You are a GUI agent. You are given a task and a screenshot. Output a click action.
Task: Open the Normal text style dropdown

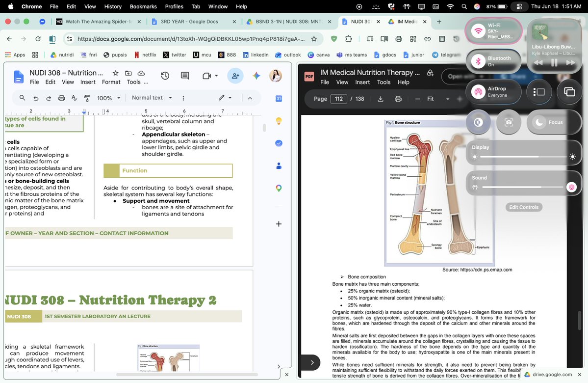[x=152, y=98]
